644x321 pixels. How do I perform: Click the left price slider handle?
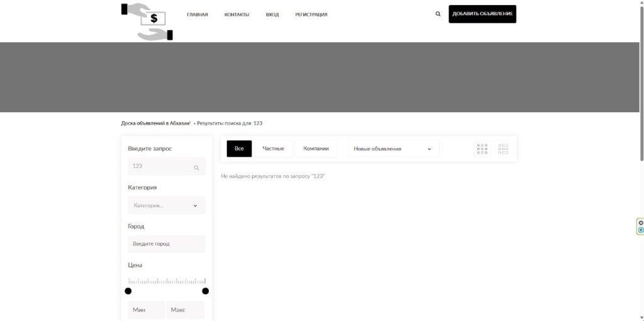pyautogui.click(x=128, y=291)
